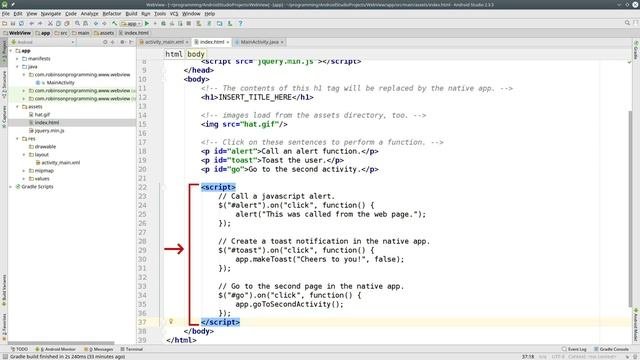Screen dimensions: 640x360
Task: Switch to MainActivity.java editor tab
Action: [260, 42]
